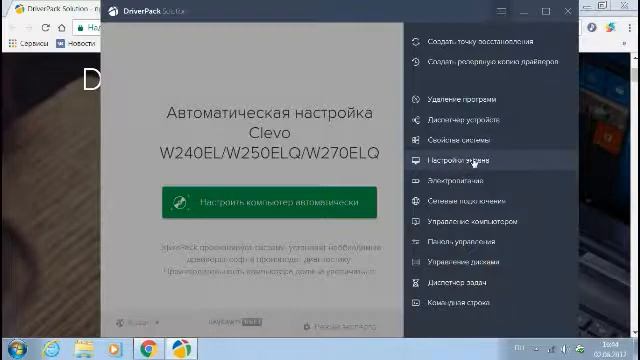Click the Chrome address bar field
This screenshot has width=640, height=360.
[87, 28]
